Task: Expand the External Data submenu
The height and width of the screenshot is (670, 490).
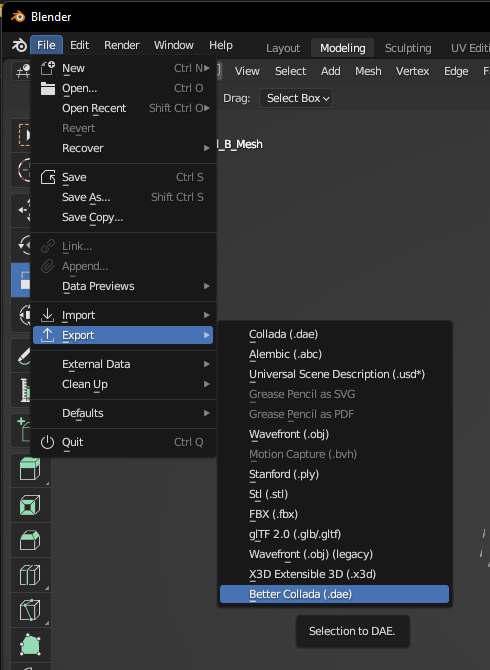Action: click(x=123, y=364)
